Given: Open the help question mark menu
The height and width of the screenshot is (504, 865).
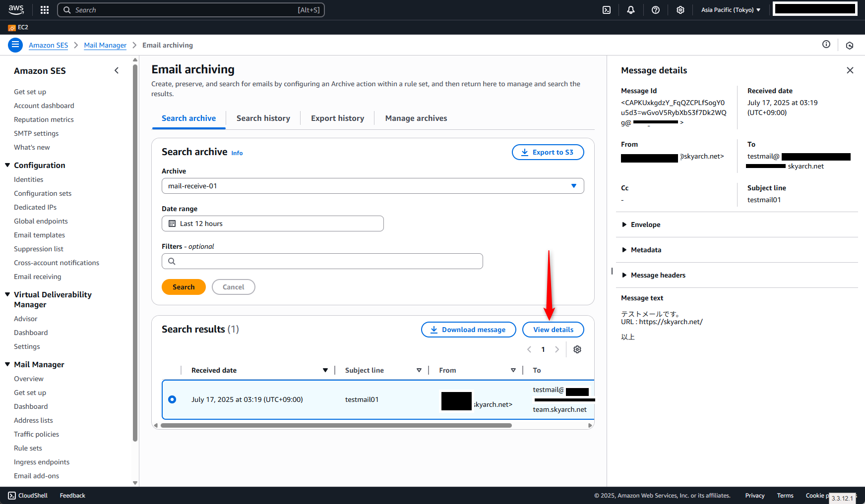Looking at the screenshot, I should tap(655, 10).
